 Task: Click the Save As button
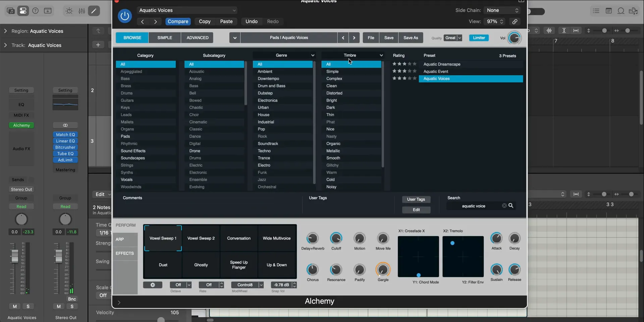click(x=411, y=38)
